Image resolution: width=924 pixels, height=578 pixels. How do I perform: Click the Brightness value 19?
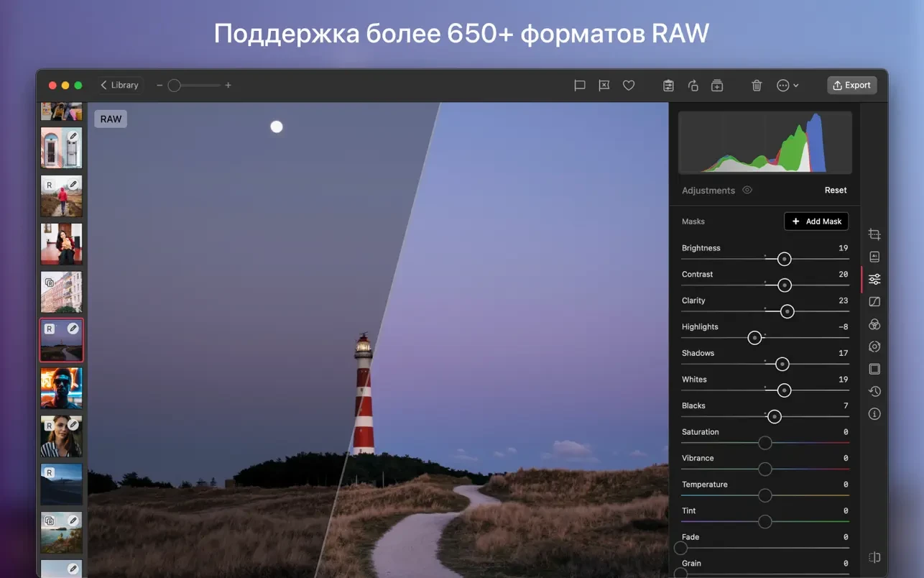click(x=843, y=248)
